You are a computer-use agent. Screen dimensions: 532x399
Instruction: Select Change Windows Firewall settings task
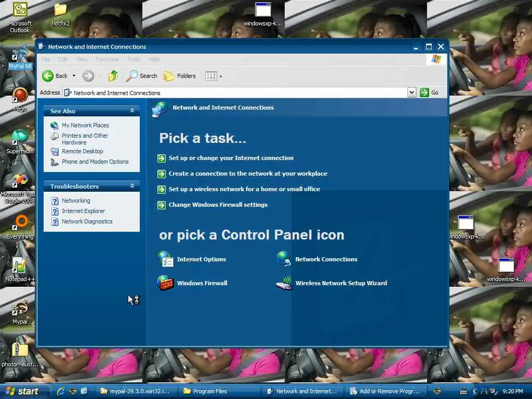(218, 205)
